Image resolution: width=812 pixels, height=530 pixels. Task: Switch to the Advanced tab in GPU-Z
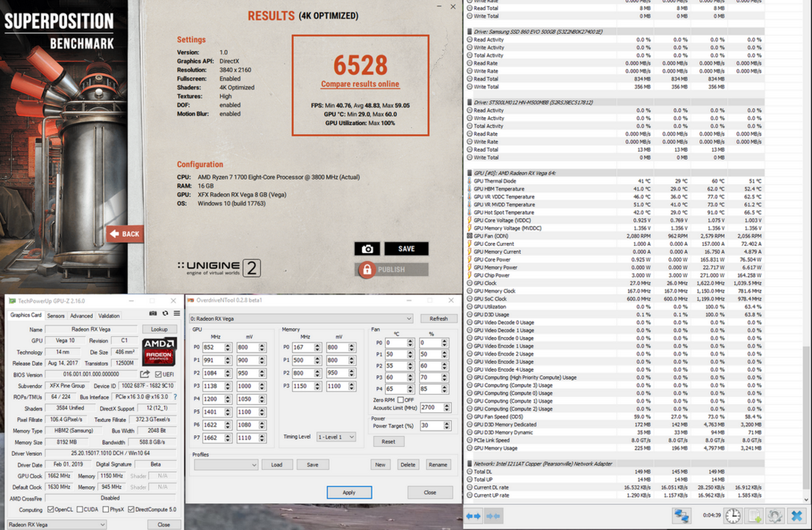pos(81,316)
